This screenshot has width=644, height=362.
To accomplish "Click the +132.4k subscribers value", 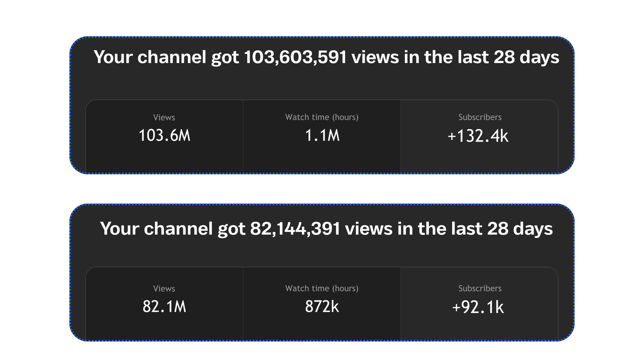I will coord(478,136).
